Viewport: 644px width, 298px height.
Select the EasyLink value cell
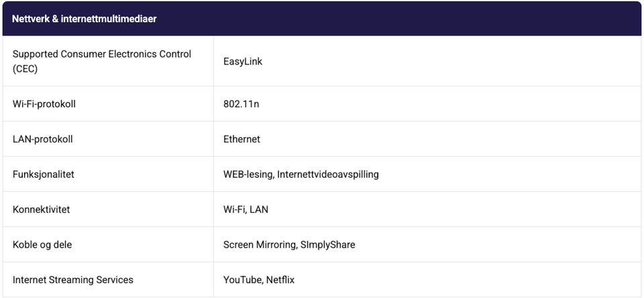[x=243, y=61]
